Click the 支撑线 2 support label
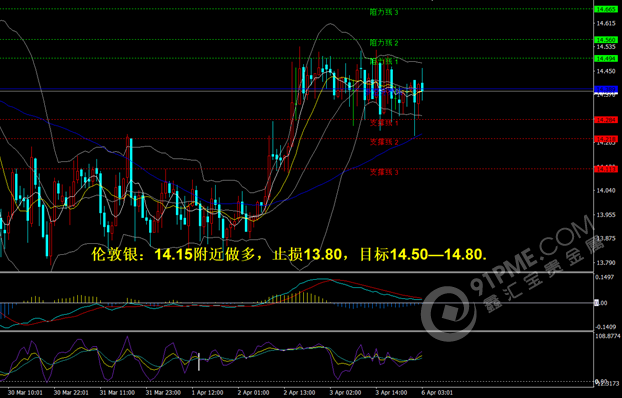This screenshot has height=398, width=622. [384, 142]
